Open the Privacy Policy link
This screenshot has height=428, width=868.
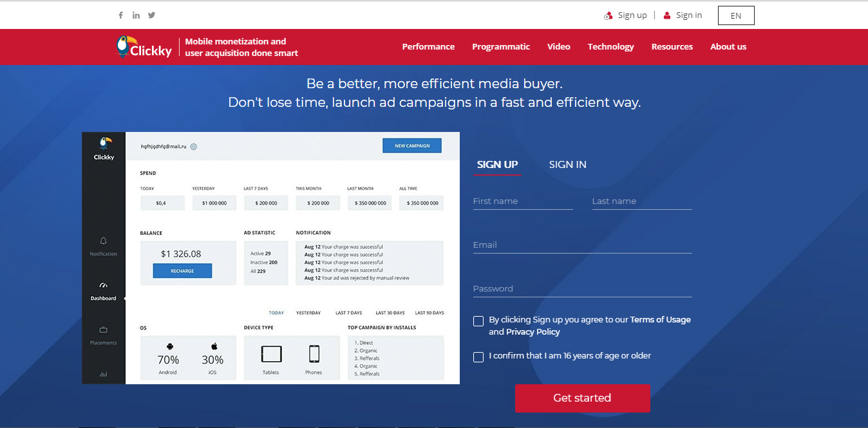point(533,332)
